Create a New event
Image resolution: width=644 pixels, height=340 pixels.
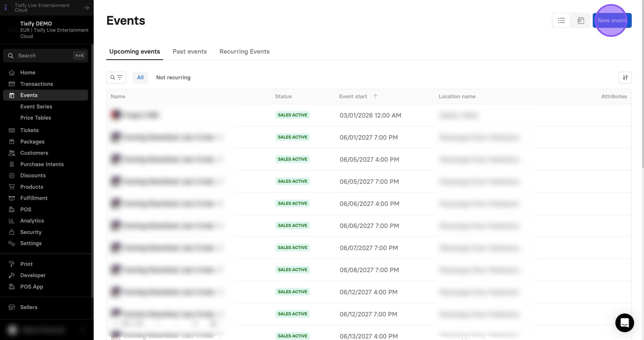coord(612,20)
